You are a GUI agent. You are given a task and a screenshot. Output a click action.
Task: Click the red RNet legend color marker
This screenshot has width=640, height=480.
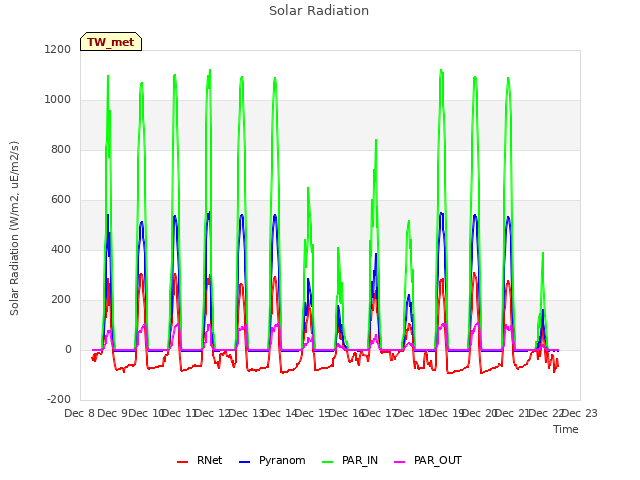coord(182,462)
